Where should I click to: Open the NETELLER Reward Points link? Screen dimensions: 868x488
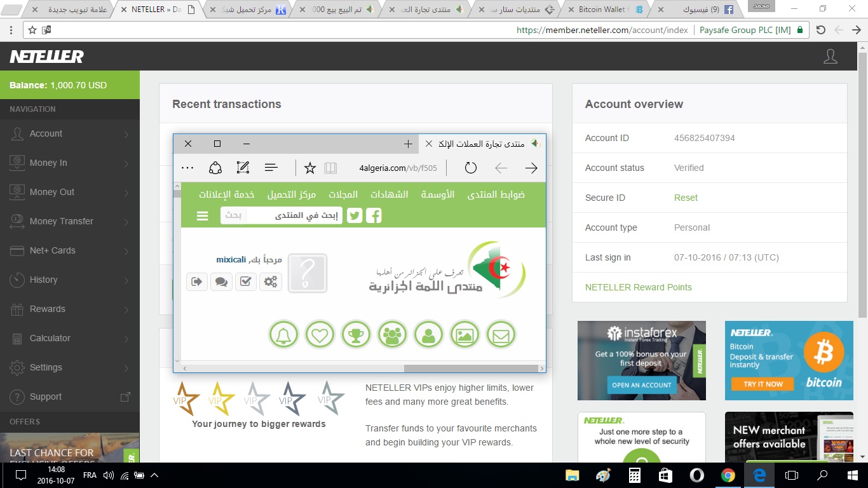tap(638, 287)
